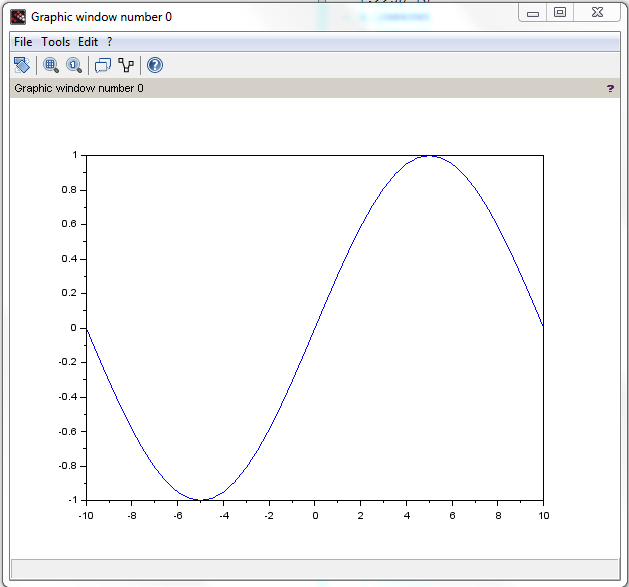Image resolution: width=629 pixels, height=587 pixels.
Task: Open the ? help menu
Action: tap(110, 42)
